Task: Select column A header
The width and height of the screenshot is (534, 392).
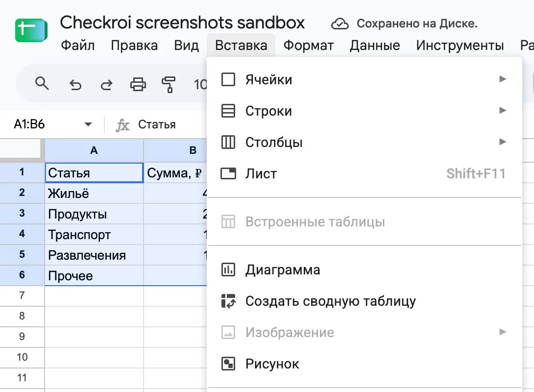Action: pyautogui.click(x=94, y=150)
